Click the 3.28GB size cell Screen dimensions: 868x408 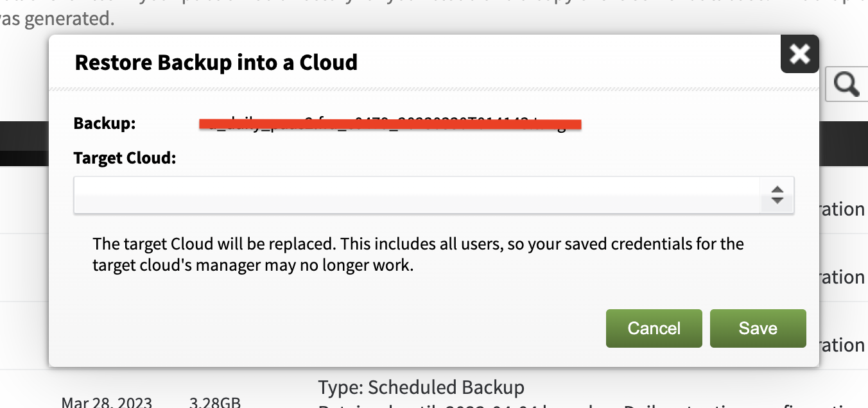pos(215,402)
